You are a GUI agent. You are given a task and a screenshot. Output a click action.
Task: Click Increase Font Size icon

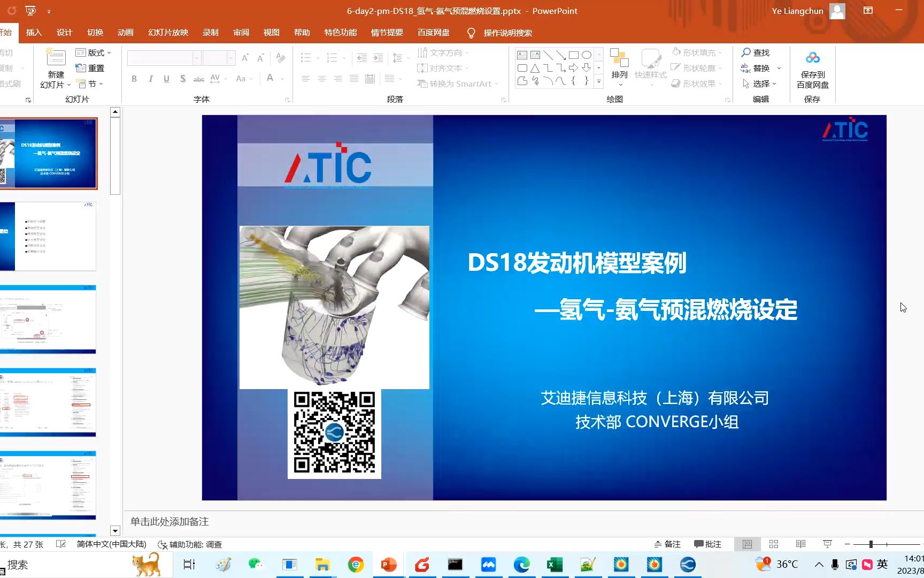245,58
